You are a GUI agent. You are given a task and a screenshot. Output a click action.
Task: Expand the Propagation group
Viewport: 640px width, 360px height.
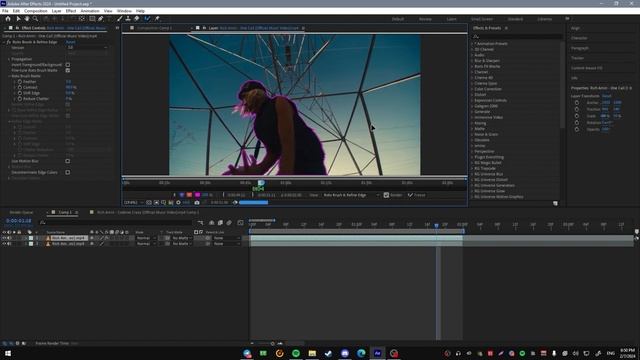9,59
